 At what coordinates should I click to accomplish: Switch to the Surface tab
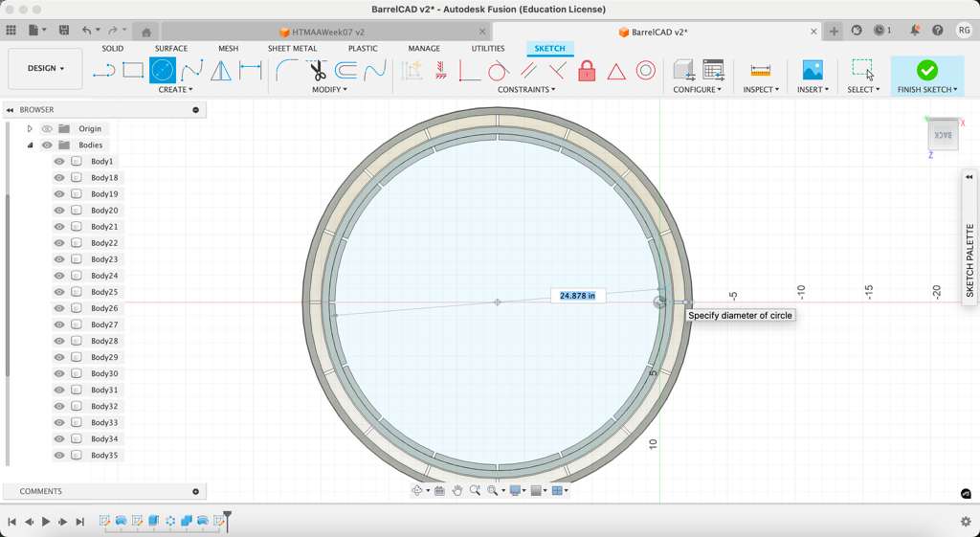[171, 49]
